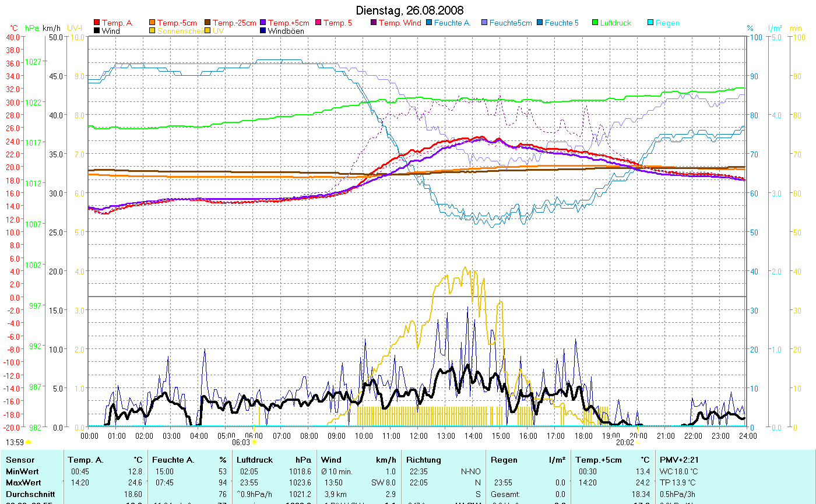
Task: Click the MaxWert row label
Action: tap(23, 482)
